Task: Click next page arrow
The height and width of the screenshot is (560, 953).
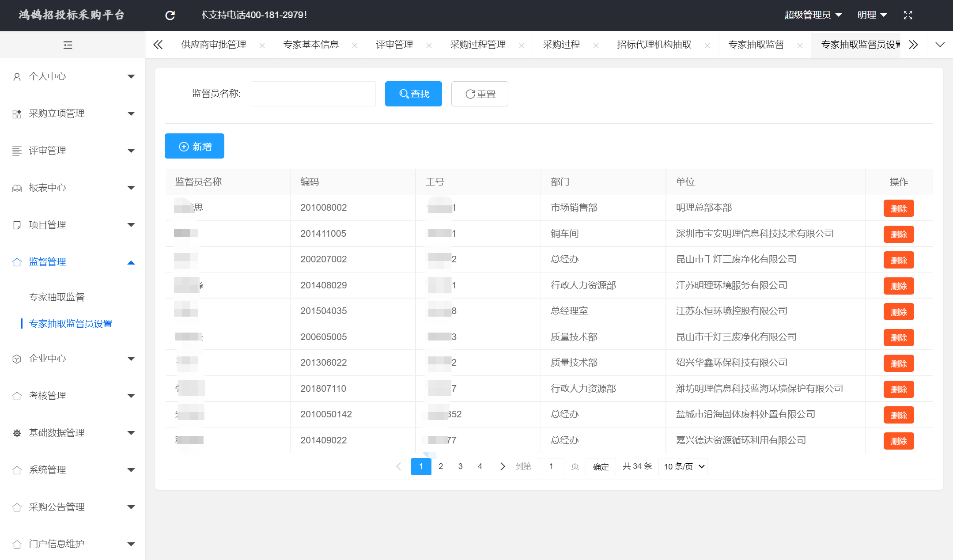Action: coord(502,466)
